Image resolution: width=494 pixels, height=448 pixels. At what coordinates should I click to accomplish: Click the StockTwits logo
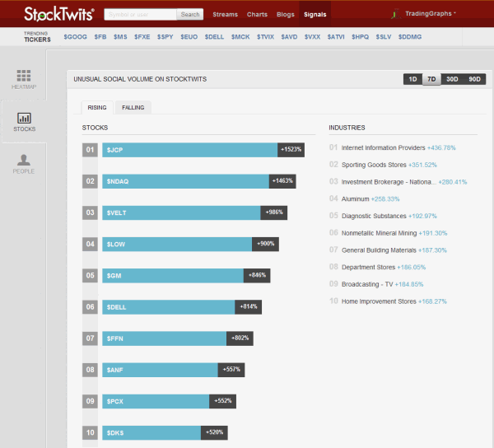click(x=59, y=14)
